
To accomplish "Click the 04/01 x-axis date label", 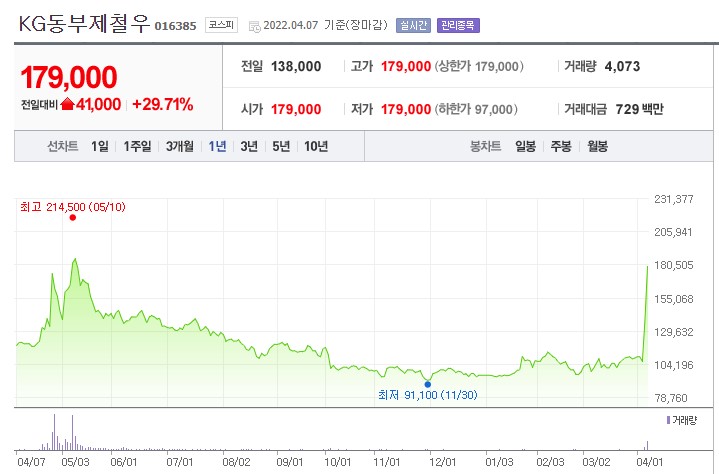I will pyautogui.click(x=649, y=462).
